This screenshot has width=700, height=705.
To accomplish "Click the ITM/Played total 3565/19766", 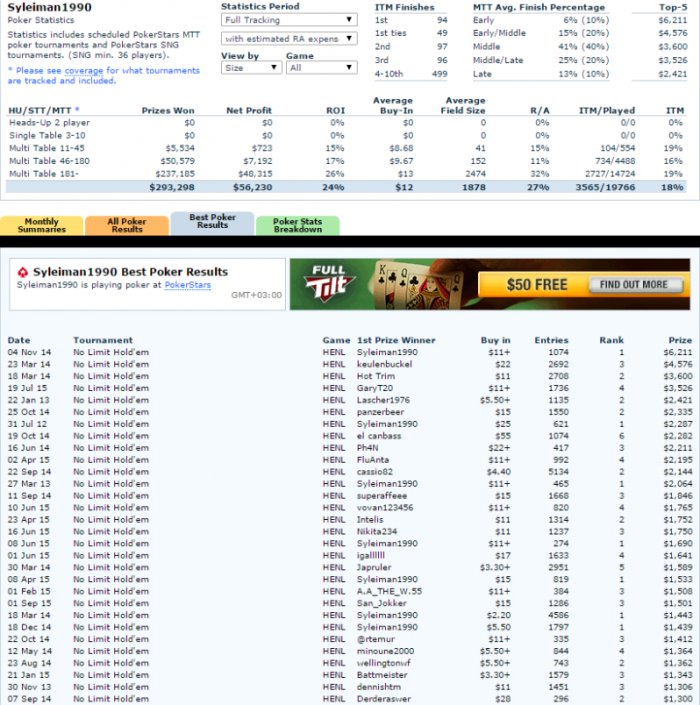I will click(x=605, y=187).
